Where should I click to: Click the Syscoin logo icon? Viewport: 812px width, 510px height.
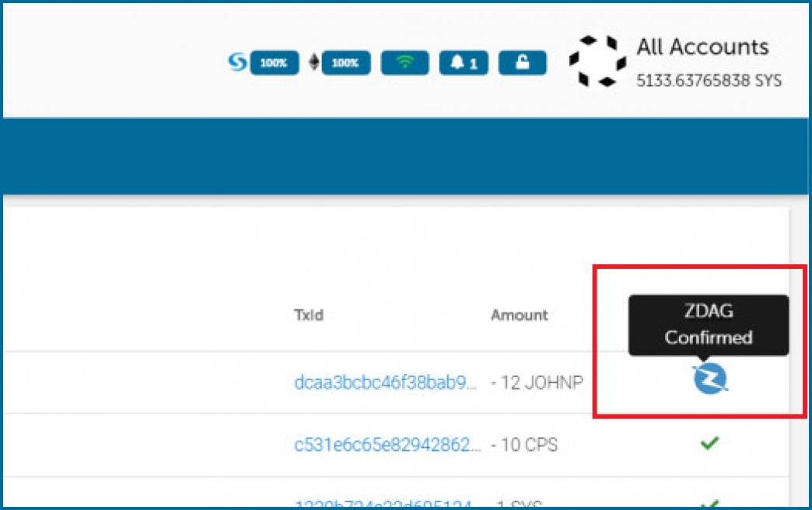point(237,63)
